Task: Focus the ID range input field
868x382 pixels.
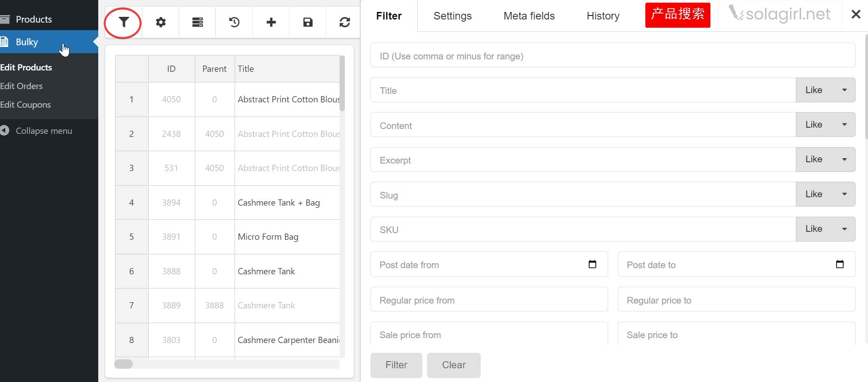Action: tap(613, 55)
